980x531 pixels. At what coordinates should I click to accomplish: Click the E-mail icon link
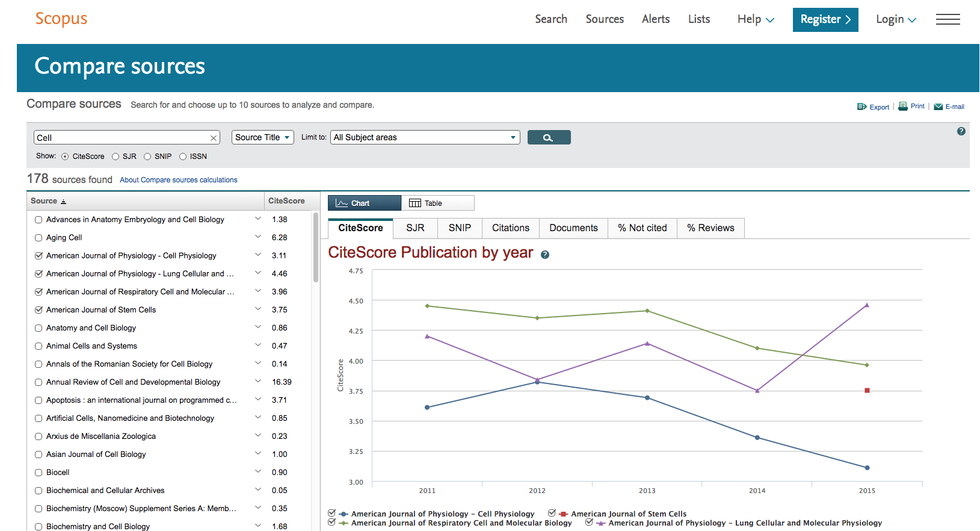click(x=949, y=107)
